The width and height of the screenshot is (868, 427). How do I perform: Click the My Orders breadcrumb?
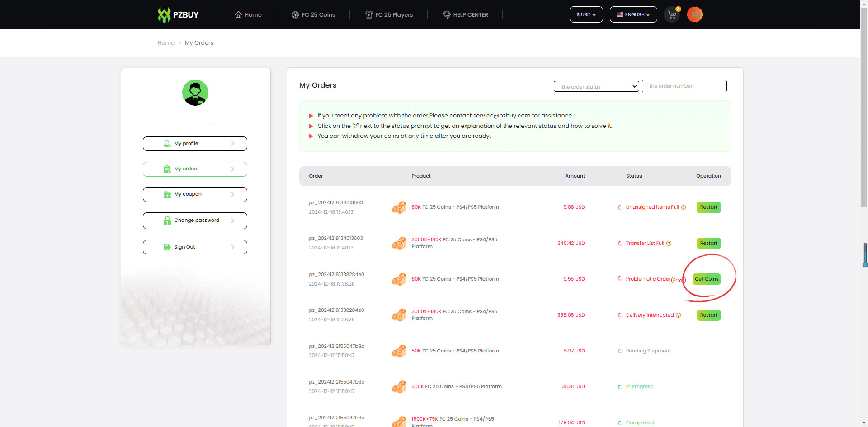199,43
